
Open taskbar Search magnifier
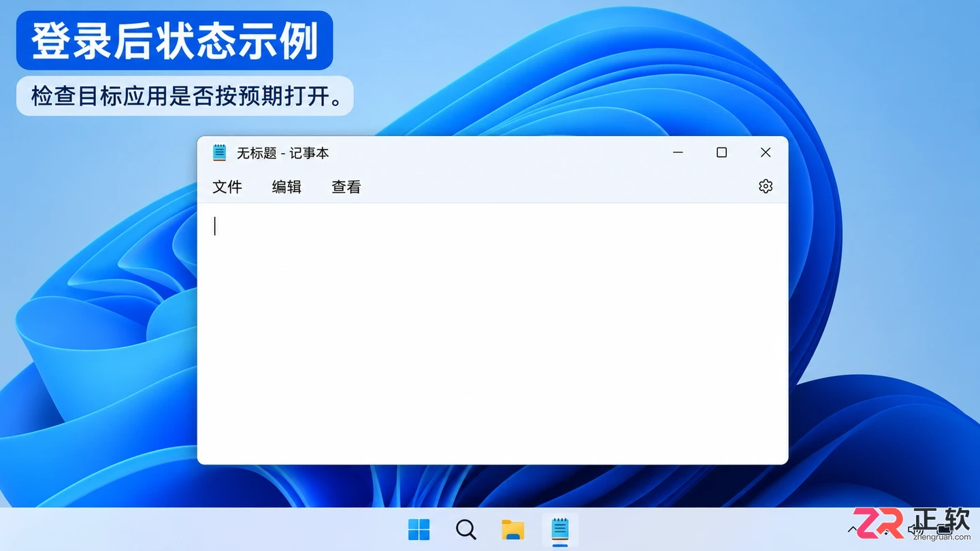[466, 529]
